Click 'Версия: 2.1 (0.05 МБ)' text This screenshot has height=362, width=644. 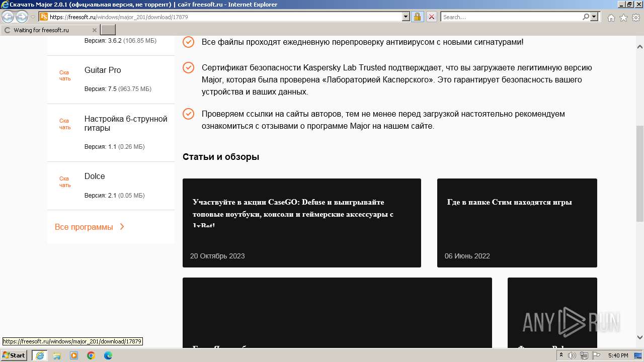click(x=115, y=196)
